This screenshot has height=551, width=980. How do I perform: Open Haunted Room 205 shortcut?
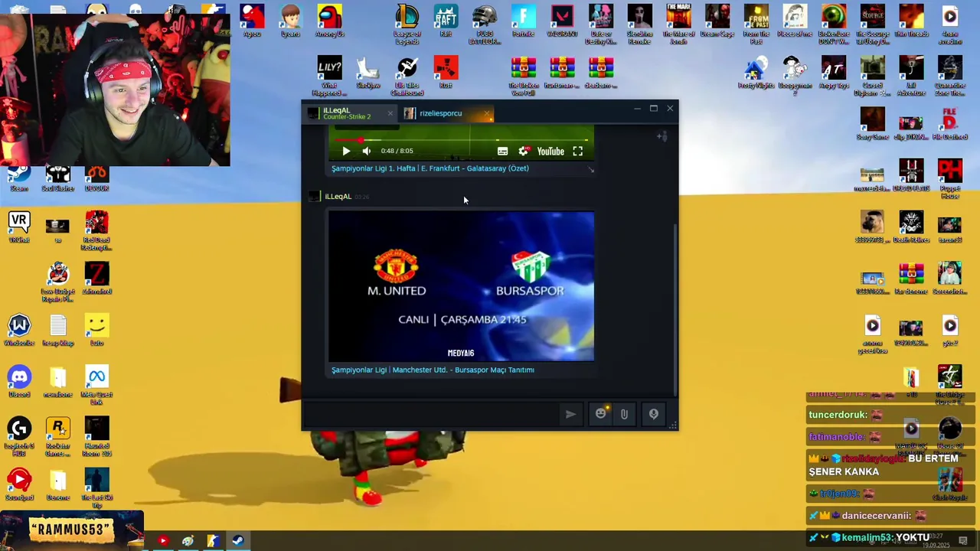(x=96, y=436)
